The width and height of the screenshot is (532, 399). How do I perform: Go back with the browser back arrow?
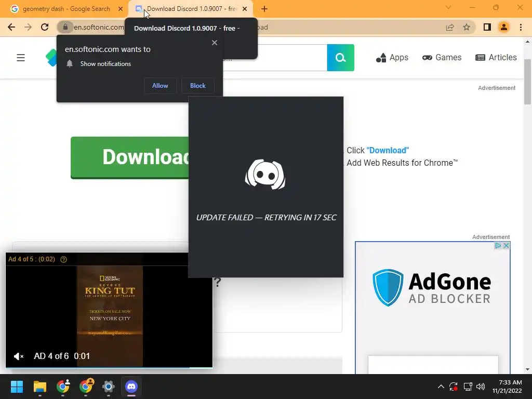point(11,27)
